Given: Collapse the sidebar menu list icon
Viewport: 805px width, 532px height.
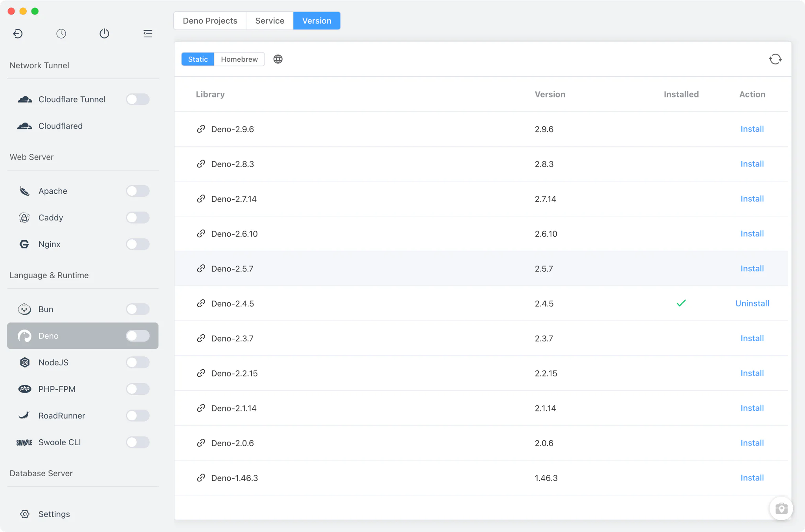Looking at the screenshot, I should point(148,34).
